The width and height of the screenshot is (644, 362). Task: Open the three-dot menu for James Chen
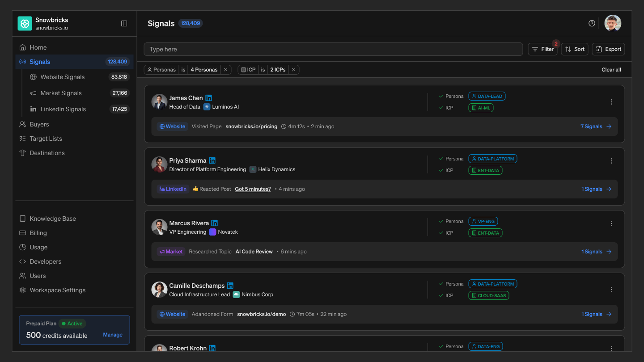611,102
